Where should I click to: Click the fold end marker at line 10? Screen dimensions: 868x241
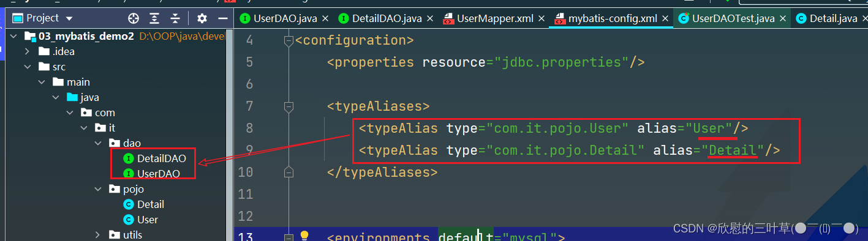289,172
